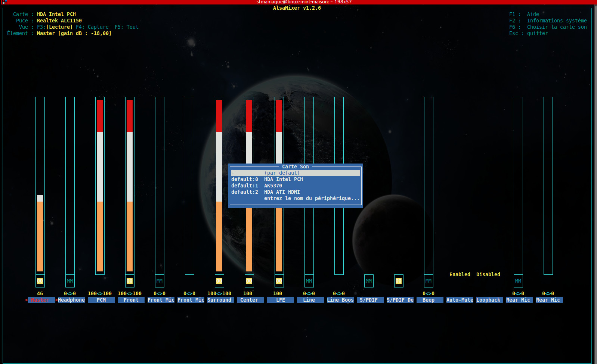
Task: Toggle the Master channel mute indicator
Action: (x=40, y=281)
